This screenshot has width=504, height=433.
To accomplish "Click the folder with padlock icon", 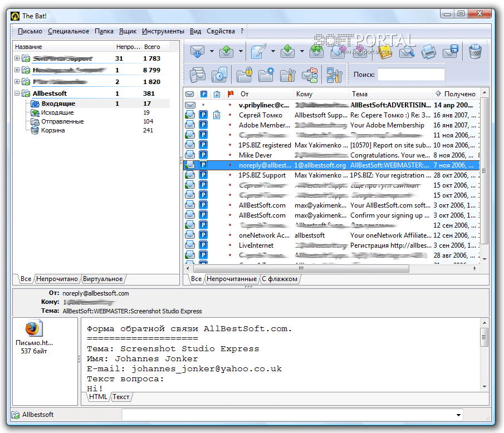I will click(x=244, y=75).
